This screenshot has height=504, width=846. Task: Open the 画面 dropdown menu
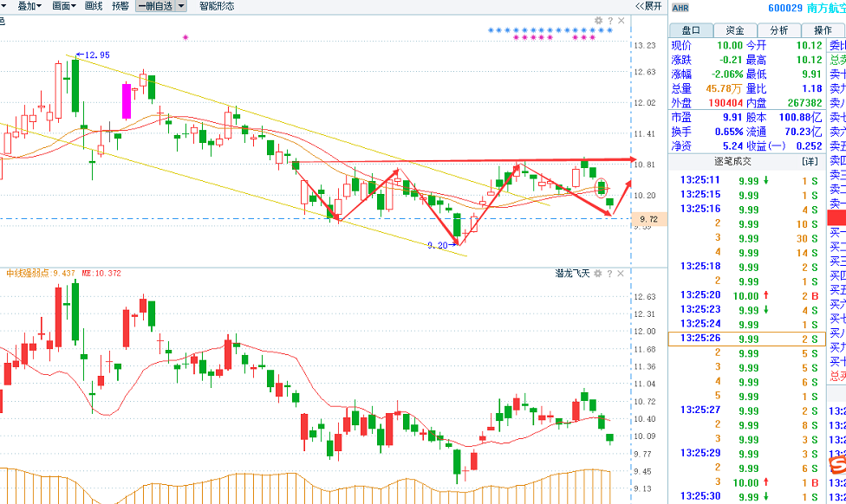pos(63,6)
